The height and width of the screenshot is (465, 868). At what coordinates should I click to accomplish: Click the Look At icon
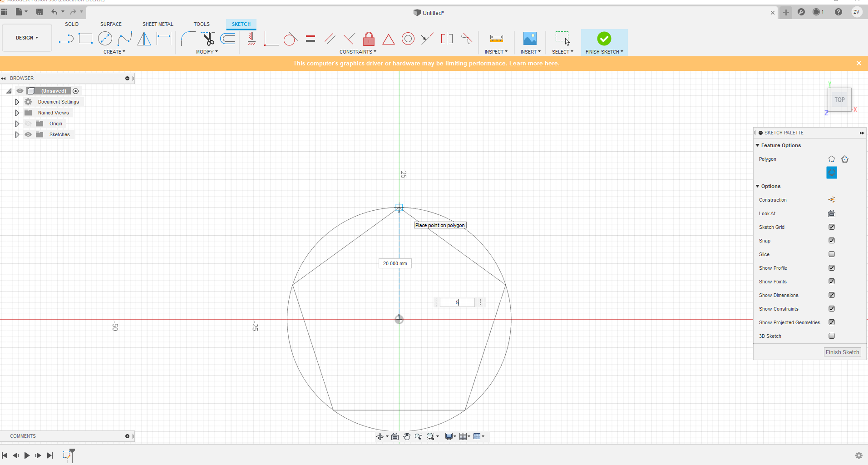point(832,213)
